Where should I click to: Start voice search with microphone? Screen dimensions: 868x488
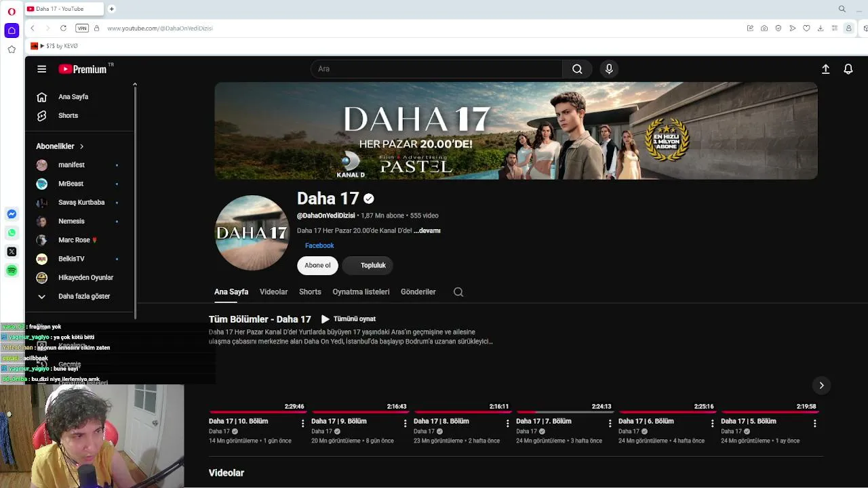pyautogui.click(x=609, y=69)
